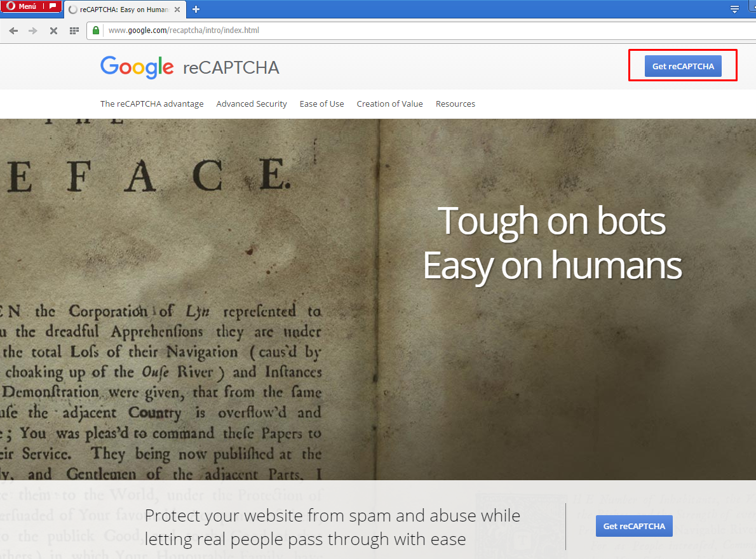Image resolution: width=756 pixels, height=559 pixels.
Task: Select the reCAPTCHA: Easy on Humans tab
Action: pos(125,9)
